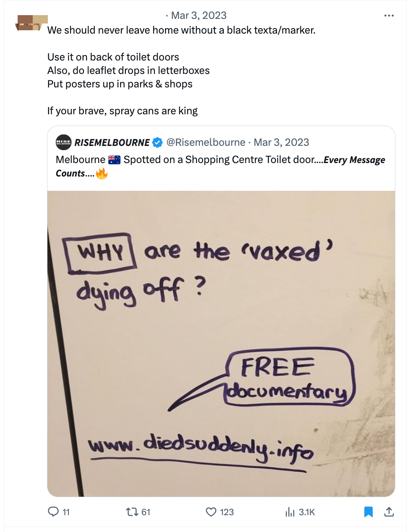Viewport: 413px width, 532px height.
Task: Click the top post's Mar 3, 2023 date
Action: (x=199, y=16)
